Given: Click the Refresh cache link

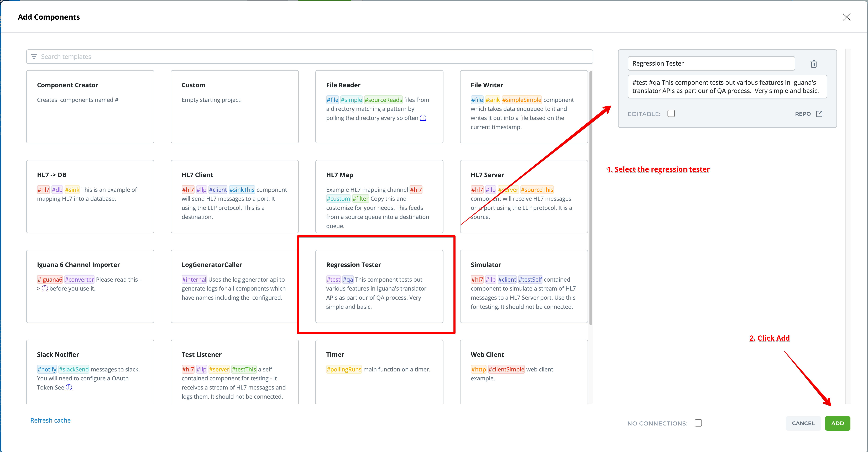Looking at the screenshot, I should (x=51, y=420).
